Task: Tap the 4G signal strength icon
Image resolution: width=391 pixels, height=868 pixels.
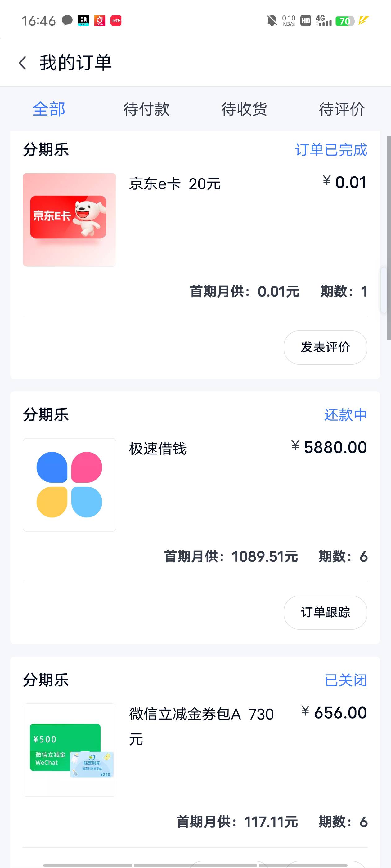Action: (324, 21)
